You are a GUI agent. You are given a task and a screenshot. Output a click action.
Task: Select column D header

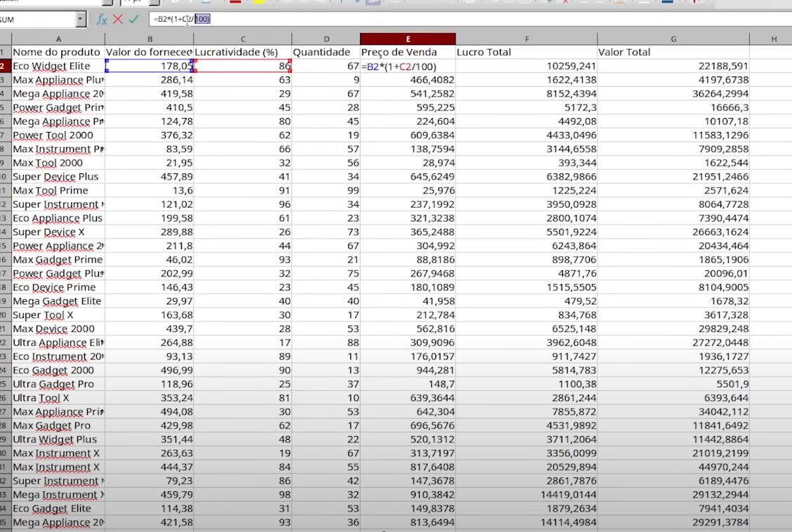(326, 39)
